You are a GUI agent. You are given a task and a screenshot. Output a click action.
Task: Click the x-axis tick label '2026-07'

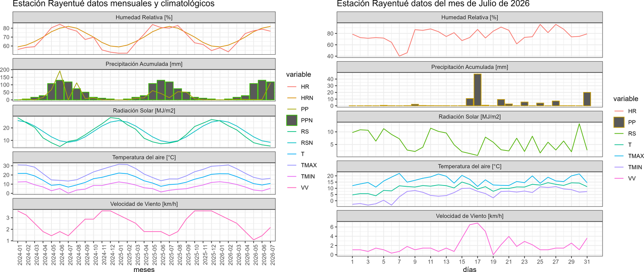click(272, 254)
